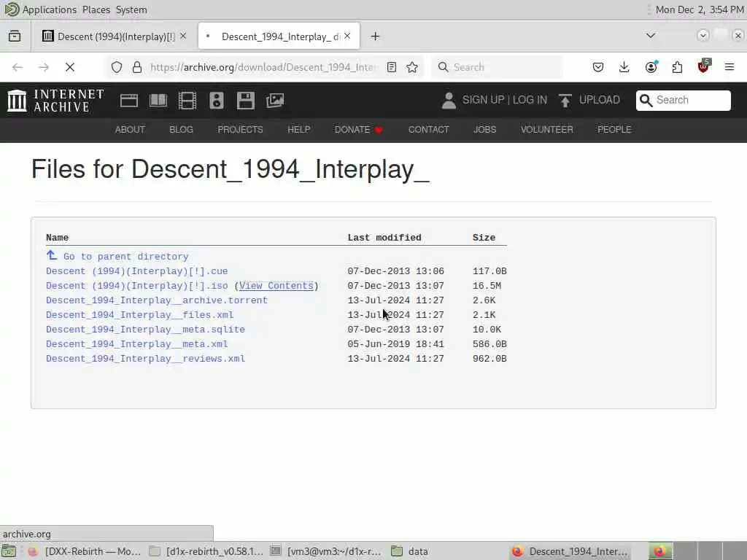Viewport: 747px width, 560px height.
Task: Open the Internet Archive images icon
Action: 275,101
